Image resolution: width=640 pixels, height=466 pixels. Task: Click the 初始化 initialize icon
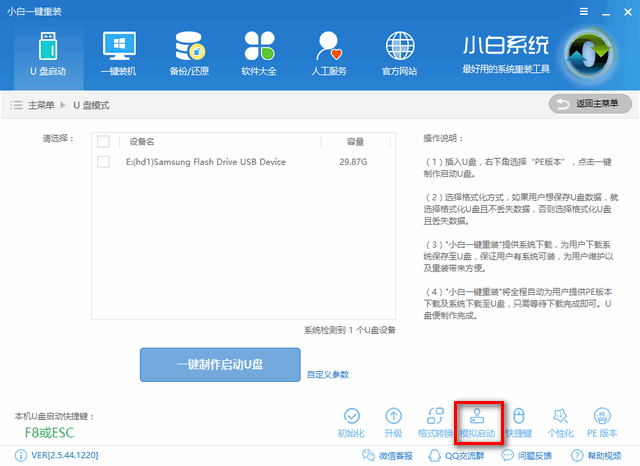351,423
